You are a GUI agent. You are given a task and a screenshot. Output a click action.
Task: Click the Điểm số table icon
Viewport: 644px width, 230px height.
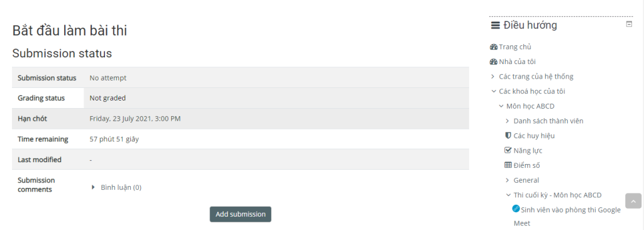coord(508,165)
